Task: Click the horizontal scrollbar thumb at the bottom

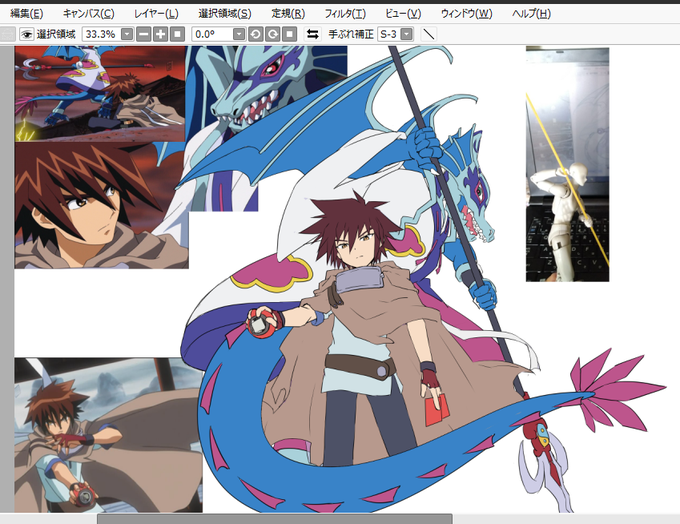Action: 275,519
